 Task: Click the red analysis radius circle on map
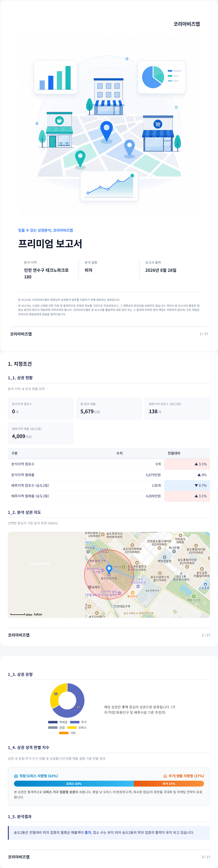click(x=109, y=575)
